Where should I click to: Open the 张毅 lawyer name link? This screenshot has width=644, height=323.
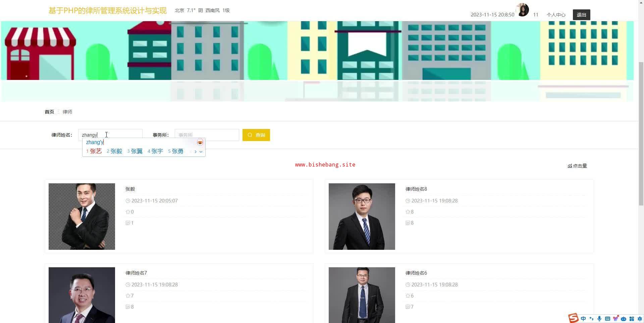(130, 189)
